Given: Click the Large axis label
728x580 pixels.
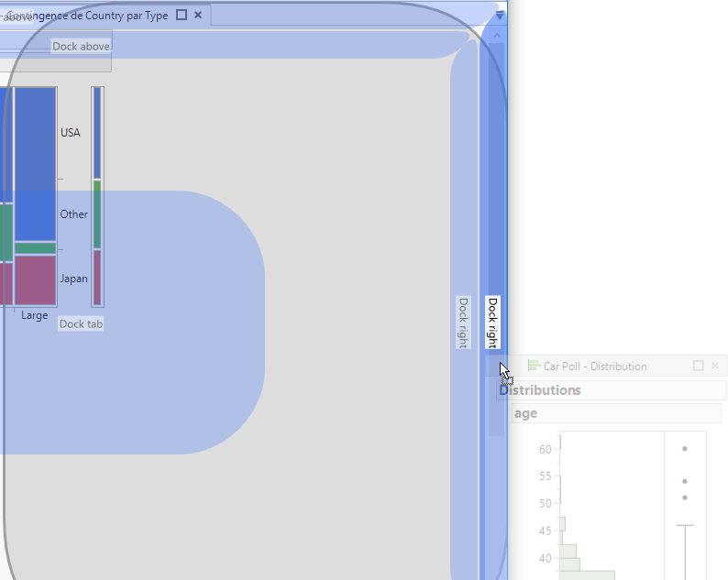Looking at the screenshot, I should (34, 315).
